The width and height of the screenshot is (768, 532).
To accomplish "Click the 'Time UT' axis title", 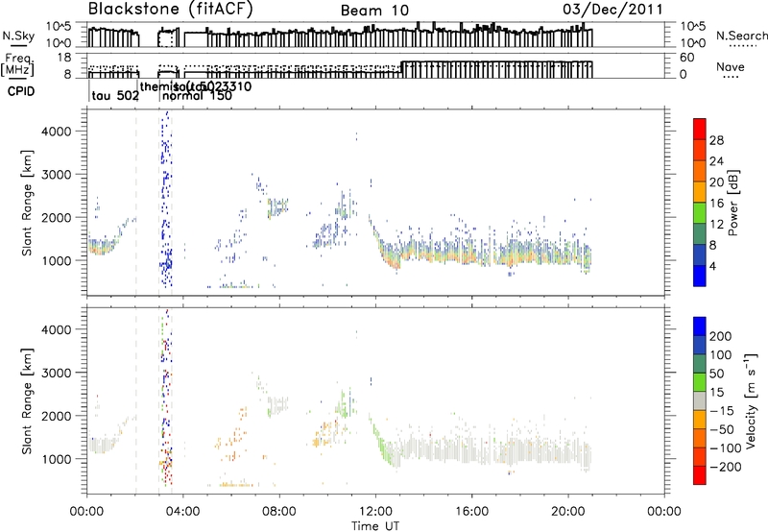I will [375, 526].
